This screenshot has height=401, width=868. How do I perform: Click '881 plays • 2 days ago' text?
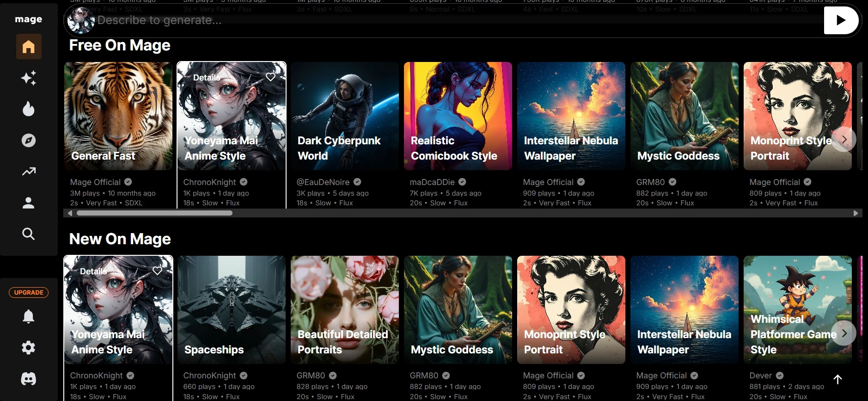(787, 387)
